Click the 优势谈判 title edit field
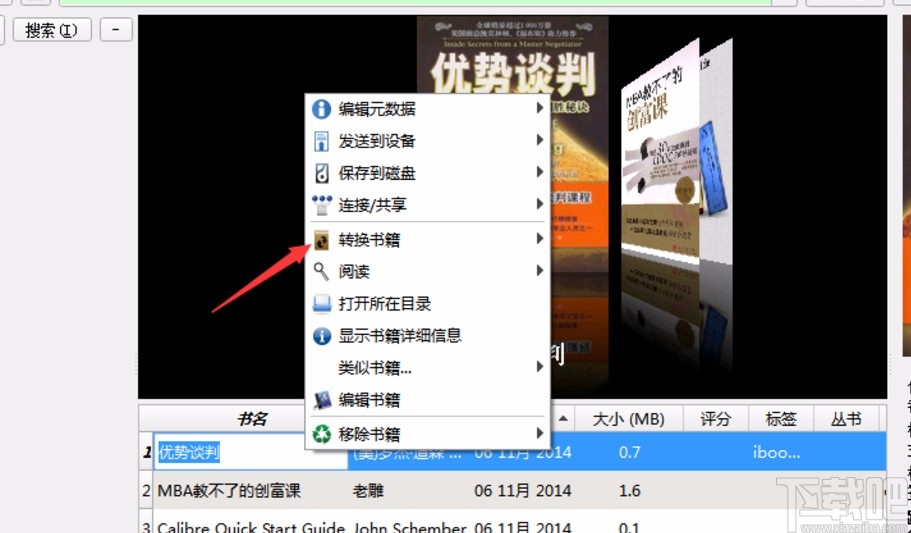This screenshot has height=533, width=911. (x=251, y=452)
